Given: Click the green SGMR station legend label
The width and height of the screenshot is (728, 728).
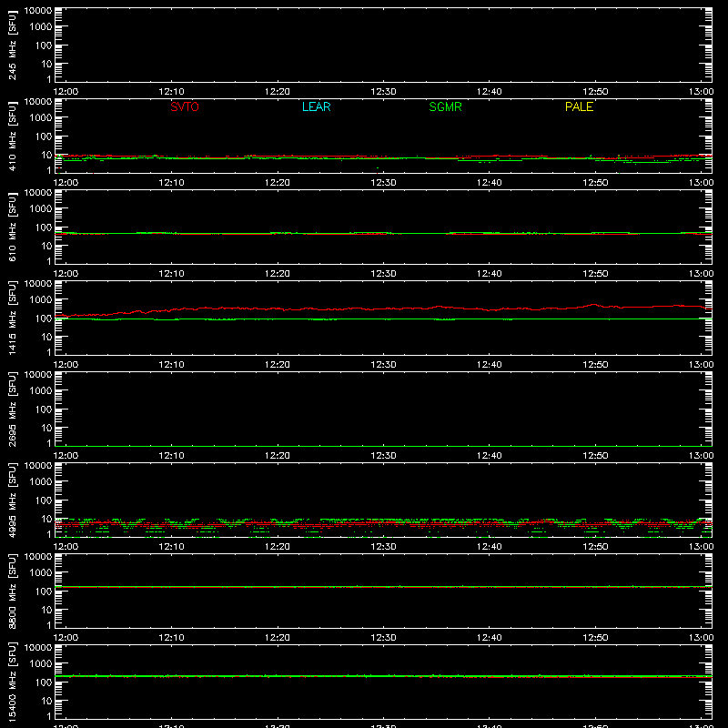Looking at the screenshot, I should point(445,106).
